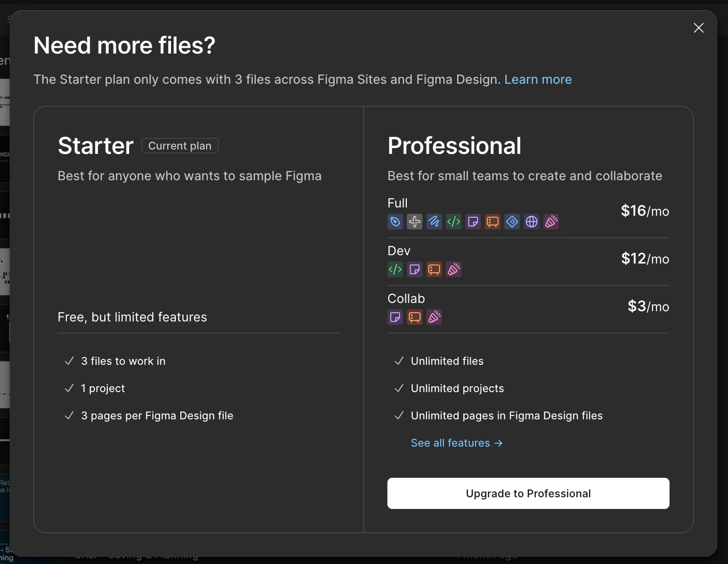Viewport: 728px width, 564px height.
Task: Click the $12/mo price
Action: [645, 259]
